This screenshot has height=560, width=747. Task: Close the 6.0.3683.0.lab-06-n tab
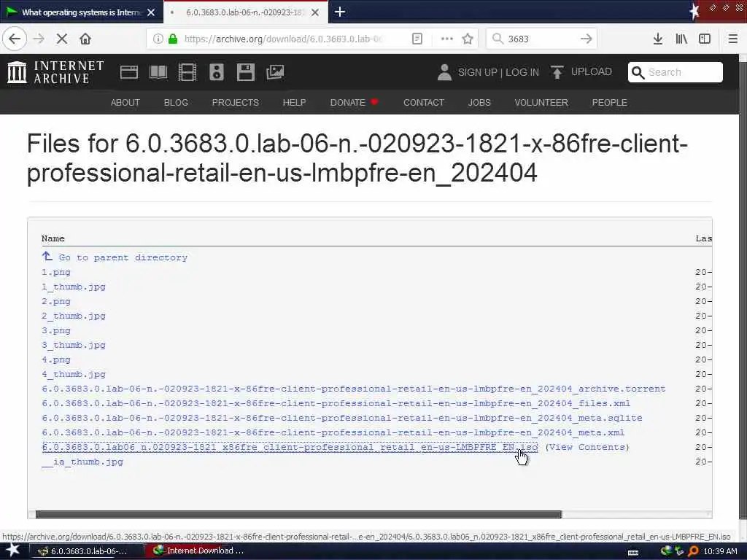[315, 12]
